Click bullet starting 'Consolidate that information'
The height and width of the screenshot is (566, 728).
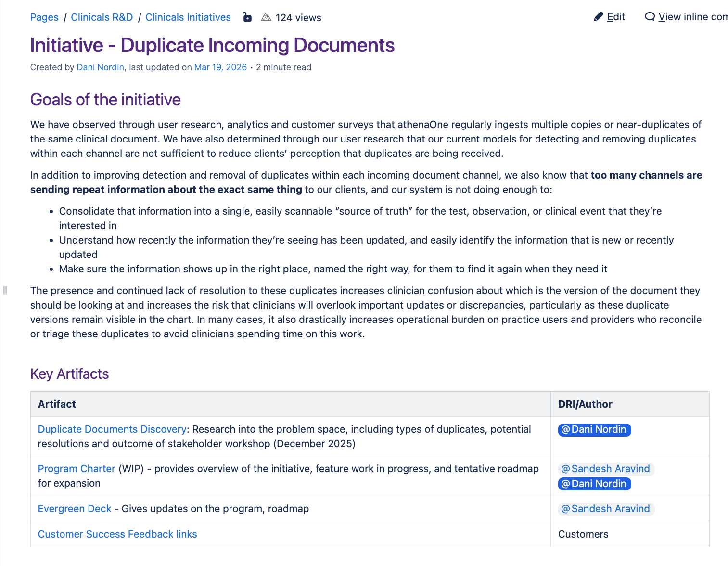pyautogui.click(x=360, y=219)
